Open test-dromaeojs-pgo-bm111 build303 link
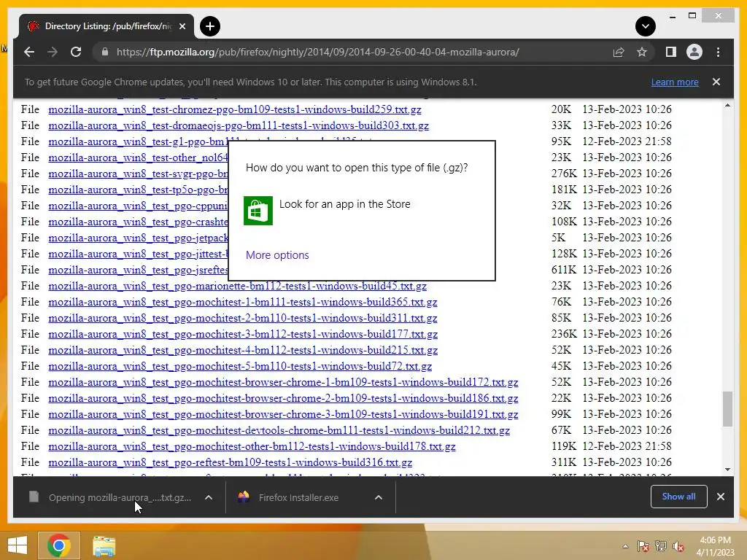Image resolution: width=747 pixels, height=560 pixels. click(239, 125)
